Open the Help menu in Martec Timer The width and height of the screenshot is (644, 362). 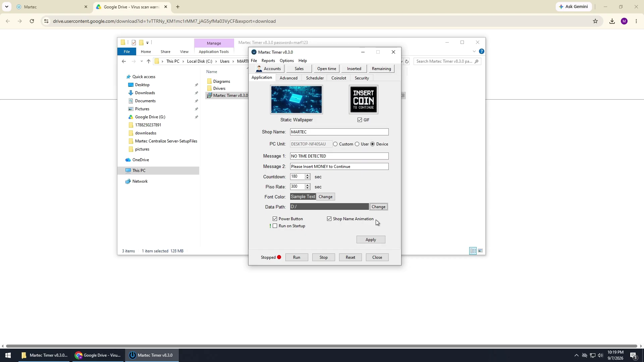tap(303, 61)
